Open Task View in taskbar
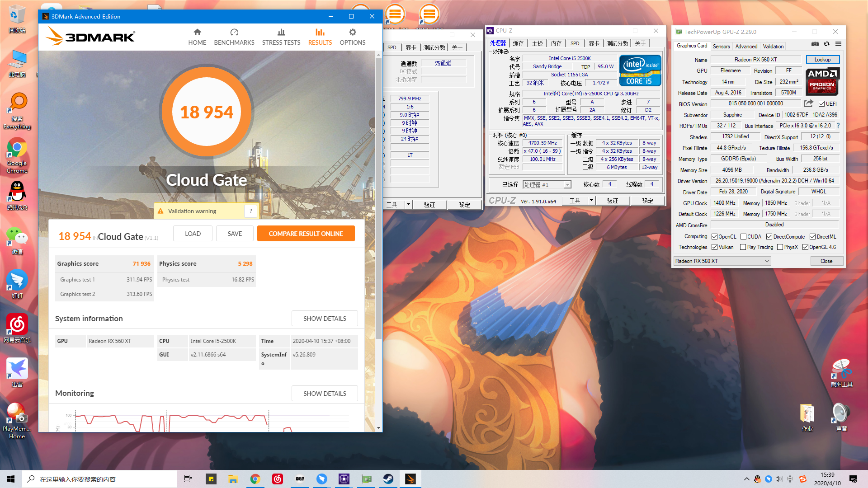Viewport: 868px width, 488px height. [188, 479]
